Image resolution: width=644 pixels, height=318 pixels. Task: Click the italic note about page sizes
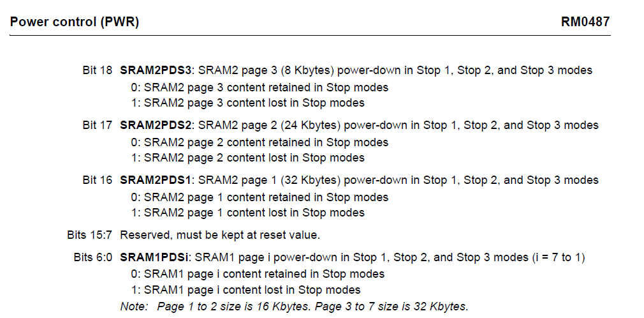click(294, 307)
